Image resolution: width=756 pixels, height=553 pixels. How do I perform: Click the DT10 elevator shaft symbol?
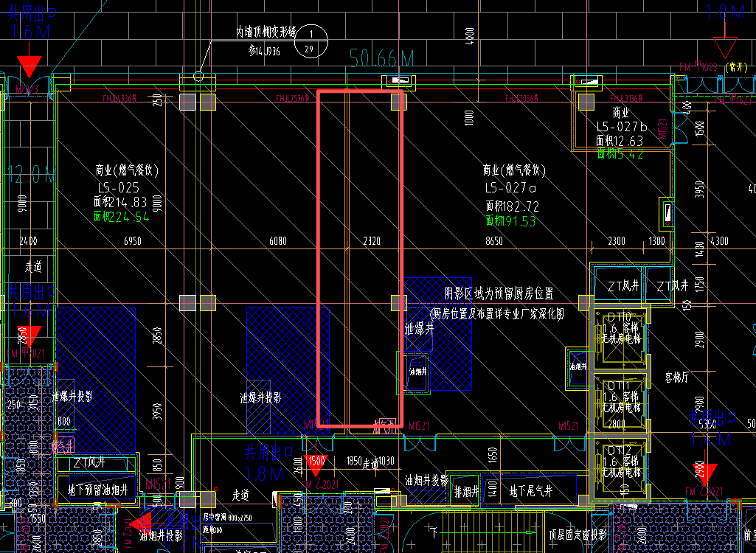coord(622,337)
